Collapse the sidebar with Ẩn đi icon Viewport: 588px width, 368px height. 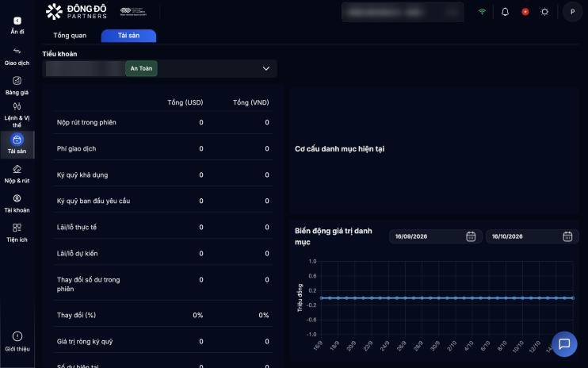(17, 21)
